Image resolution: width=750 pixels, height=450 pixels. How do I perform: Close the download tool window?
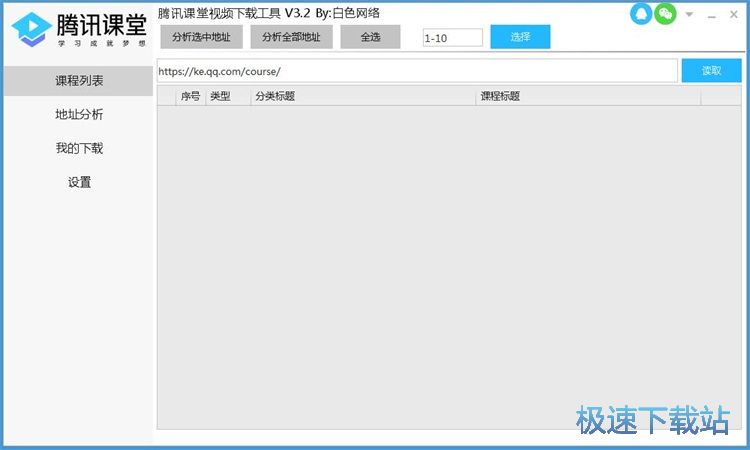(734, 14)
